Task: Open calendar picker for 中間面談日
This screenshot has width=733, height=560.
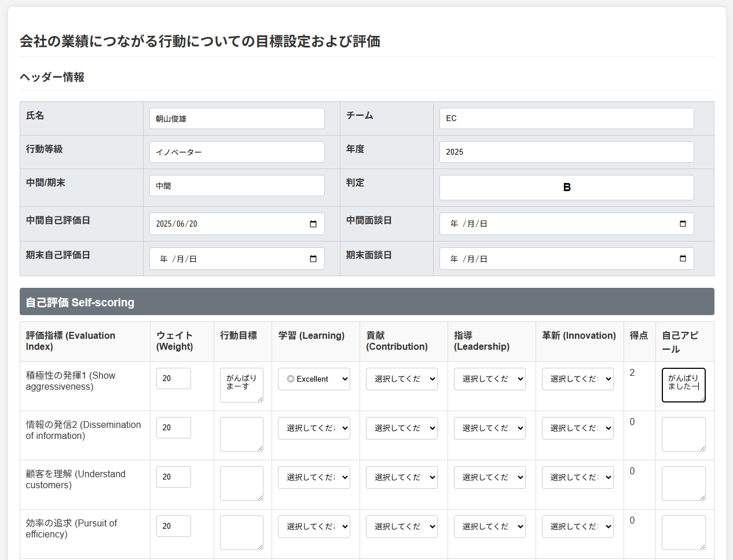Action: click(x=683, y=224)
